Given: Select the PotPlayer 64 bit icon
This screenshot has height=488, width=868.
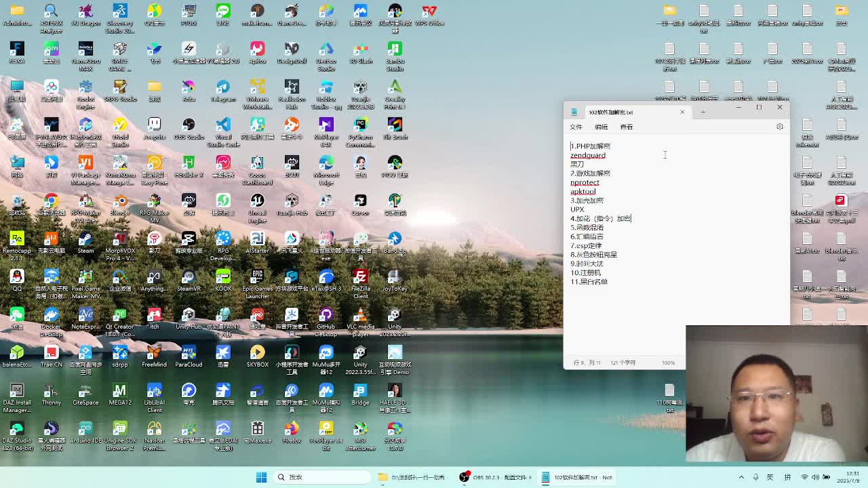Looking at the screenshot, I should (x=326, y=436).
